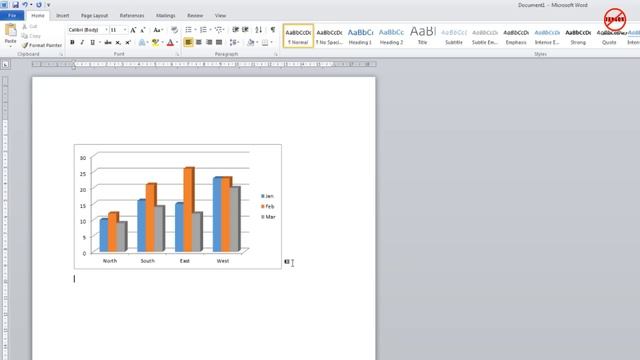Decrease paragraph indent

click(x=235, y=30)
